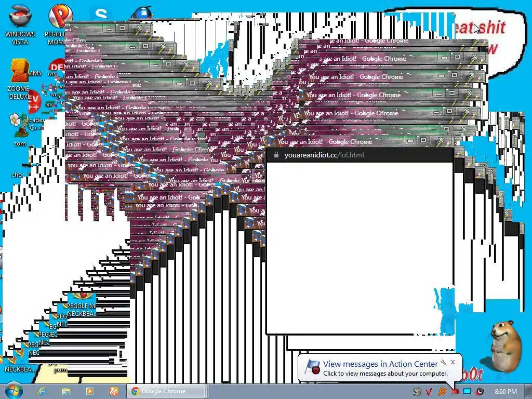This screenshot has width=532, height=399.
Task: Click 'Click to view messages about your computer'
Action: [x=385, y=374]
